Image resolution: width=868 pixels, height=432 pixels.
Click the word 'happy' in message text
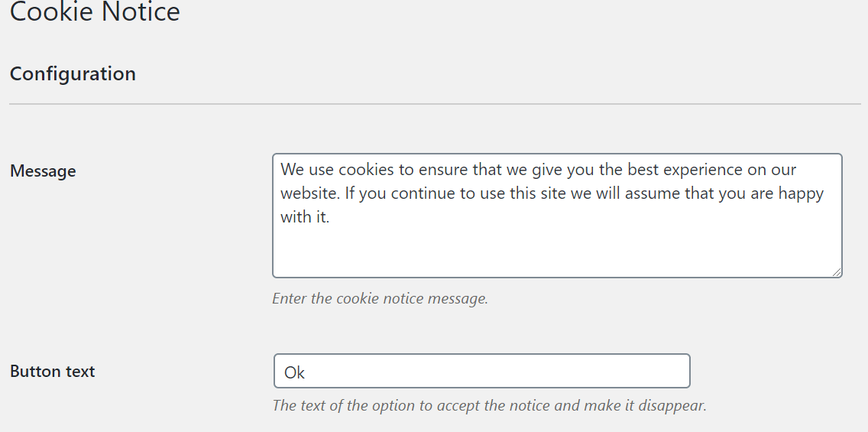[801, 193]
